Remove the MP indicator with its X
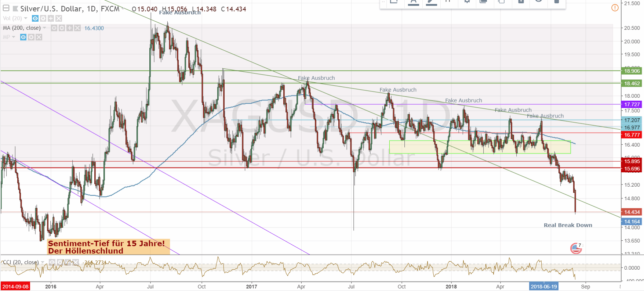The height and width of the screenshot is (291, 644). [x=39, y=37]
